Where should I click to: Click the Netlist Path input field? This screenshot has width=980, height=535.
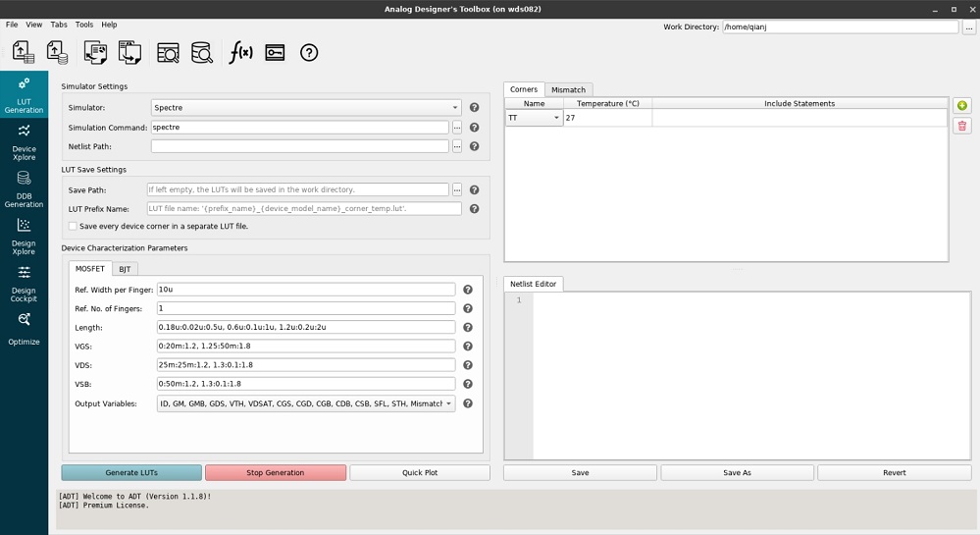coord(299,146)
